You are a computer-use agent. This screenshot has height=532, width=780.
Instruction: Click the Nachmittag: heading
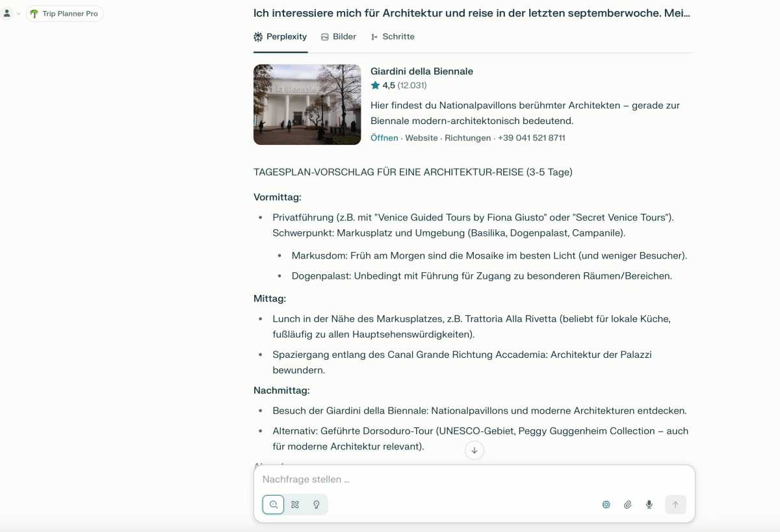click(x=281, y=390)
